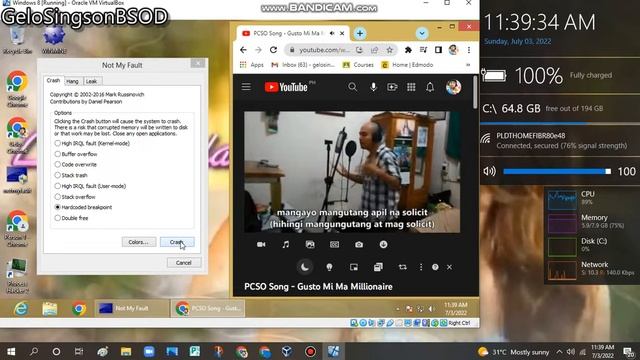Toggle the light bulb icon

(329, 267)
